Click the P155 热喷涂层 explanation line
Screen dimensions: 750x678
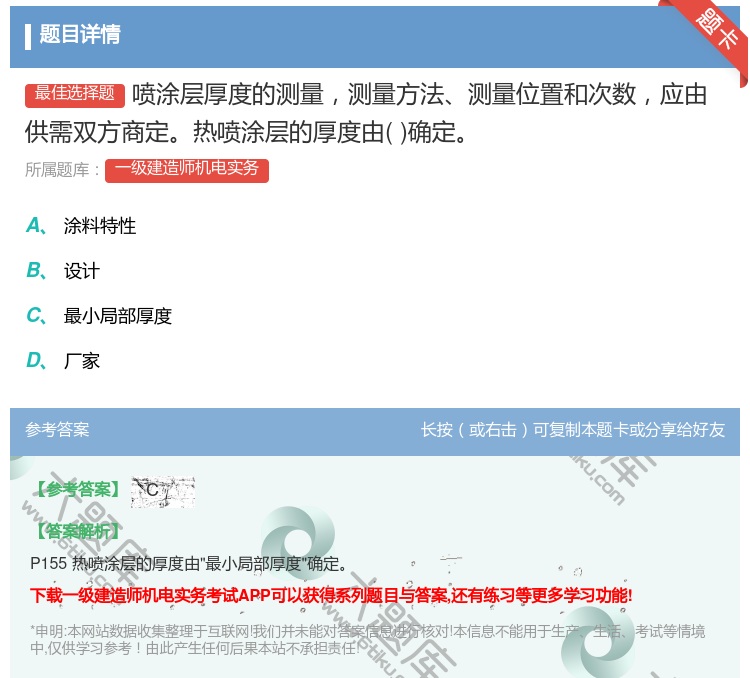pos(188,564)
